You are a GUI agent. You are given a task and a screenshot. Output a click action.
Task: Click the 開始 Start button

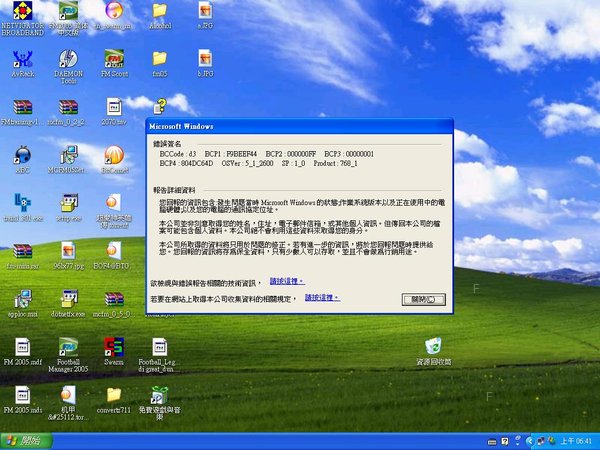(x=26, y=441)
